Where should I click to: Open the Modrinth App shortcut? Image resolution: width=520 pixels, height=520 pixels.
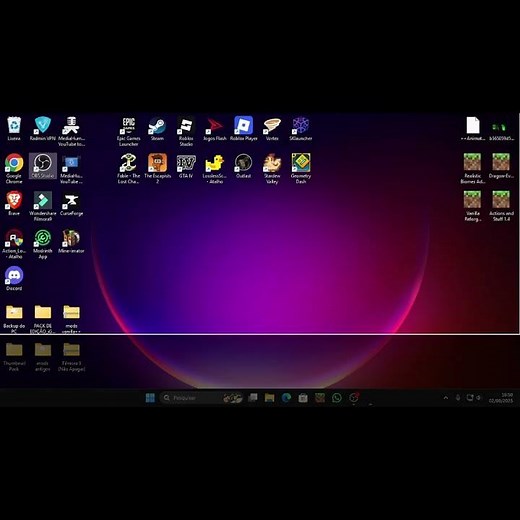pos(43,244)
